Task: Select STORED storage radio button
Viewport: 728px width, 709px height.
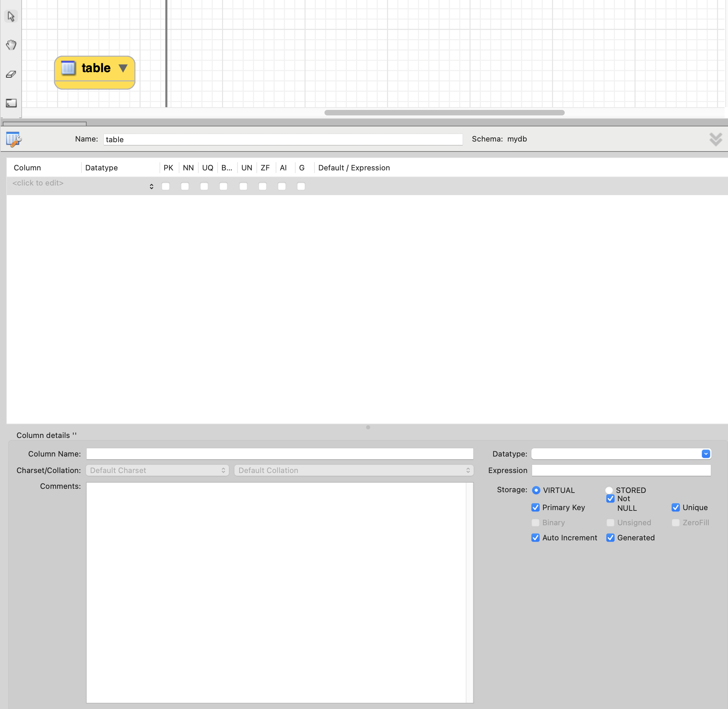Action: click(609, 490)
